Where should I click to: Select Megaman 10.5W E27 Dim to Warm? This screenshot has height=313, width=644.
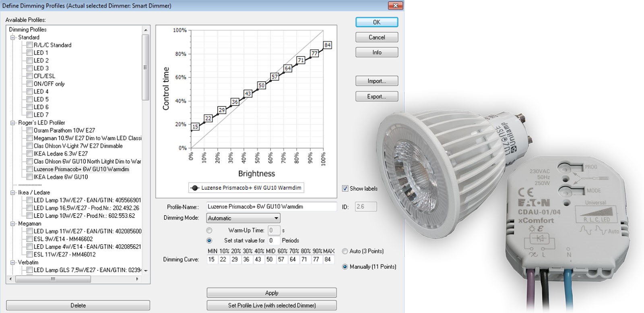coord(87,138)
